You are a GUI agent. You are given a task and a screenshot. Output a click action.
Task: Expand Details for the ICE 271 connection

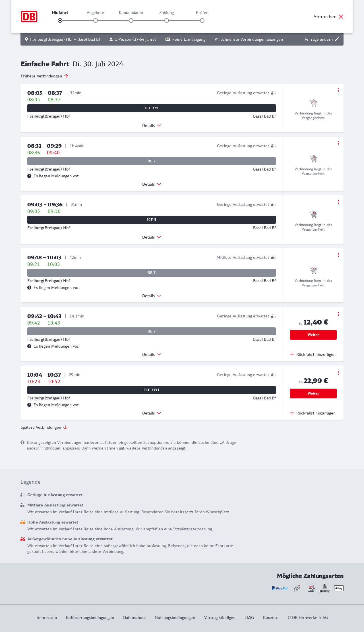[x=152, y=126]
